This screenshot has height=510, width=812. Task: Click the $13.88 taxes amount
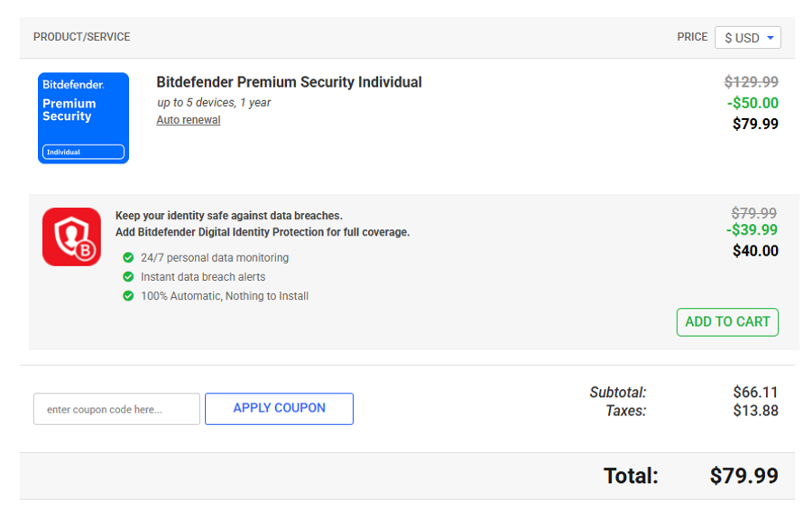[755, 411]
